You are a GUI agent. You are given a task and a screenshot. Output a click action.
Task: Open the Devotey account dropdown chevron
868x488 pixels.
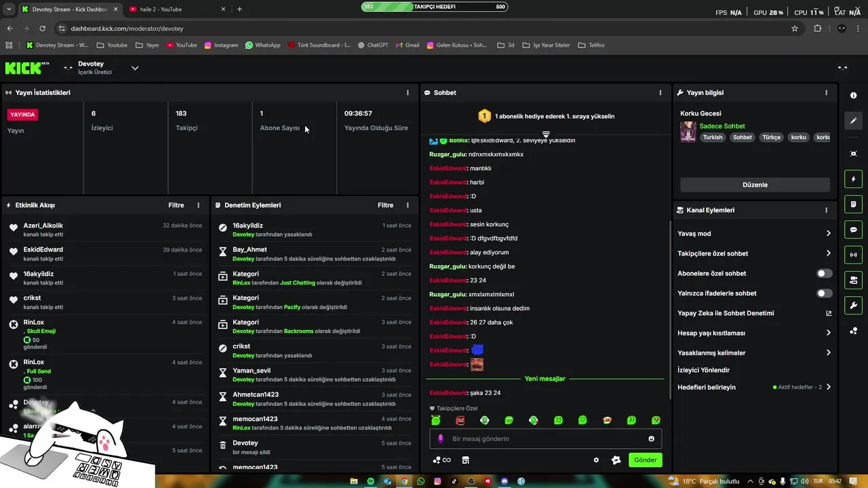pos(135,68)
